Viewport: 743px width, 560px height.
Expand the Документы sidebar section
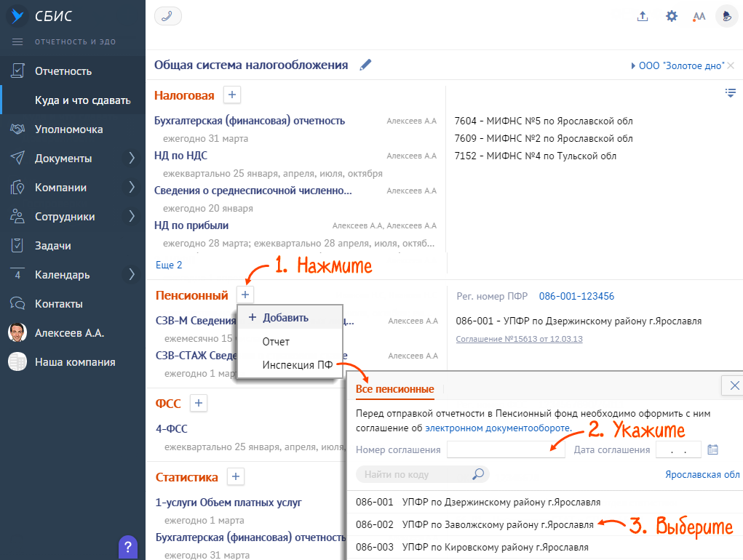click(132, 158)
